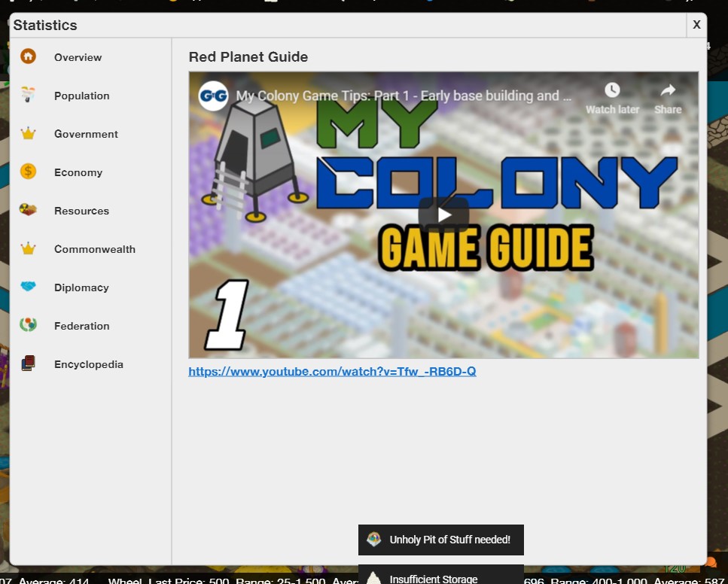
Task: Open the Commonwealth section
Action: point(95,249)
